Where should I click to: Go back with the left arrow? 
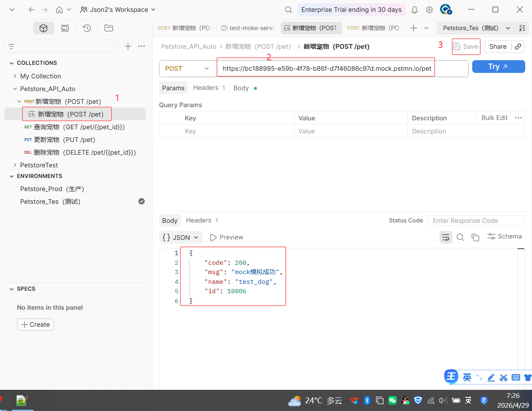coord(32,10)
